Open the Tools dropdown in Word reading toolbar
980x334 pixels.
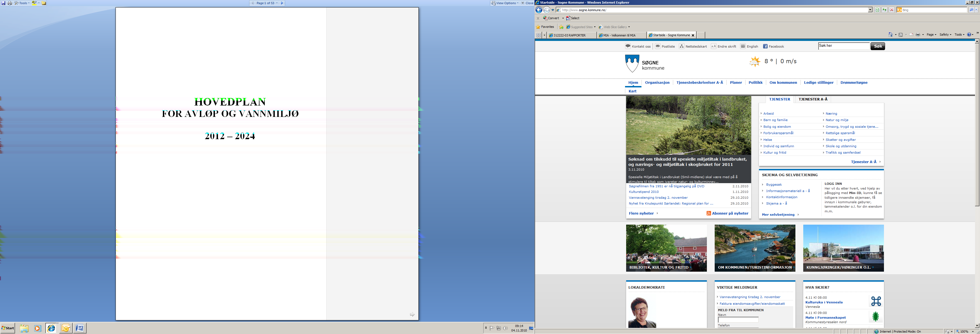tap(22, 3)
